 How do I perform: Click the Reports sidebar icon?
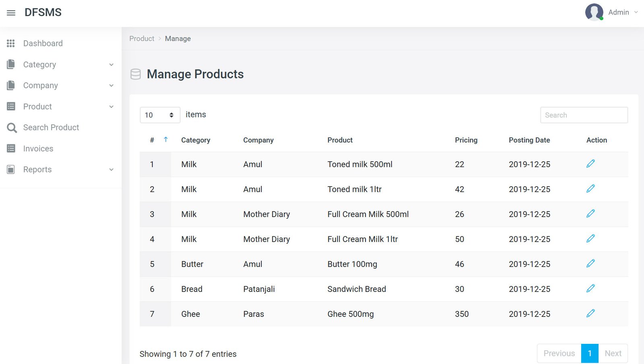click(x=11, y=170)
